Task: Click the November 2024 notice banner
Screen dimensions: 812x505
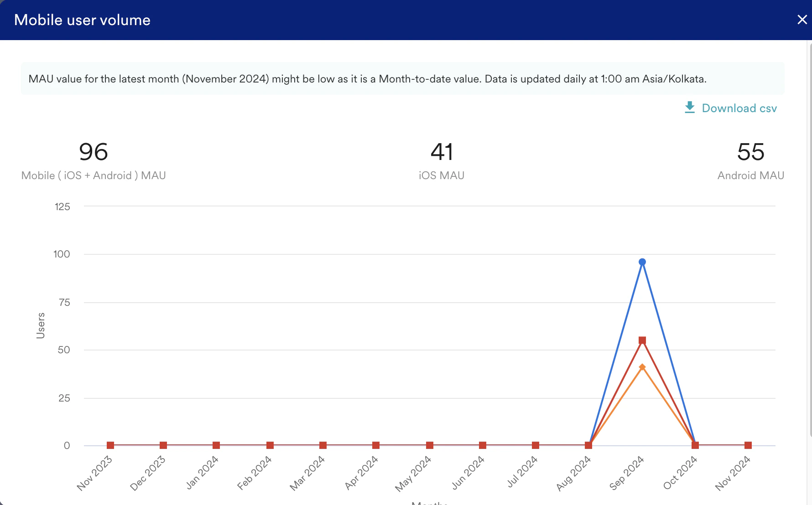Action: pyautogui.click(x=401, y=78)
